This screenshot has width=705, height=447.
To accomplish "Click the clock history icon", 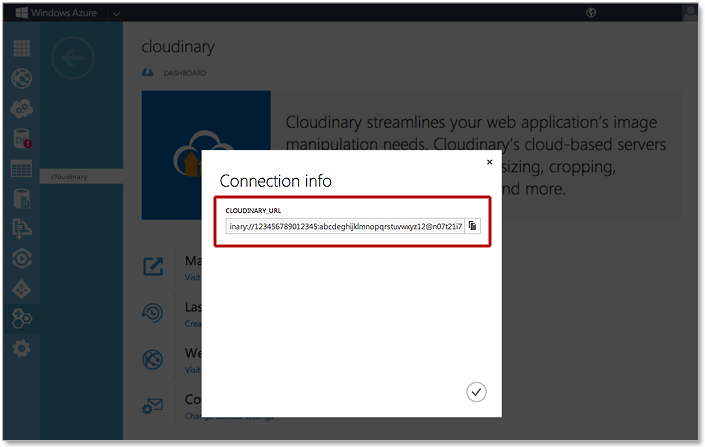I will pos(152,313).
